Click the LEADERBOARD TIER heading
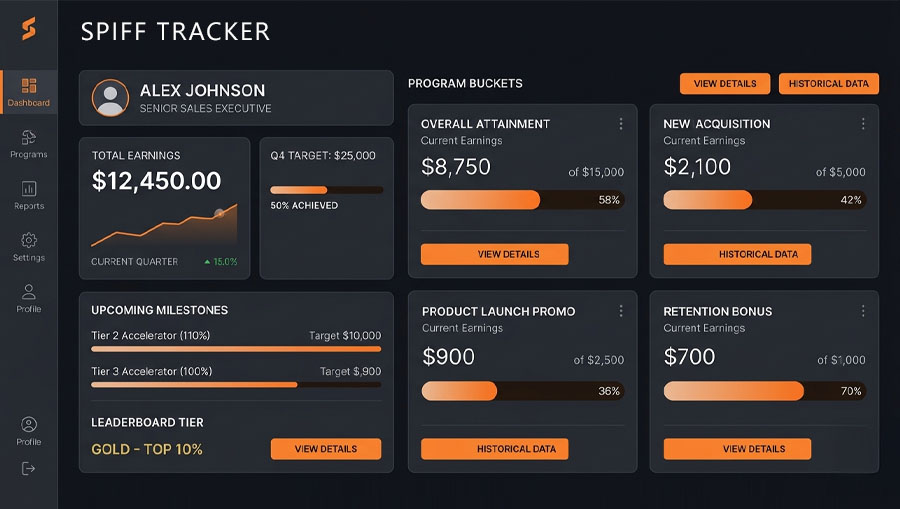Screen dimensions: 900x509 (147, 422)
